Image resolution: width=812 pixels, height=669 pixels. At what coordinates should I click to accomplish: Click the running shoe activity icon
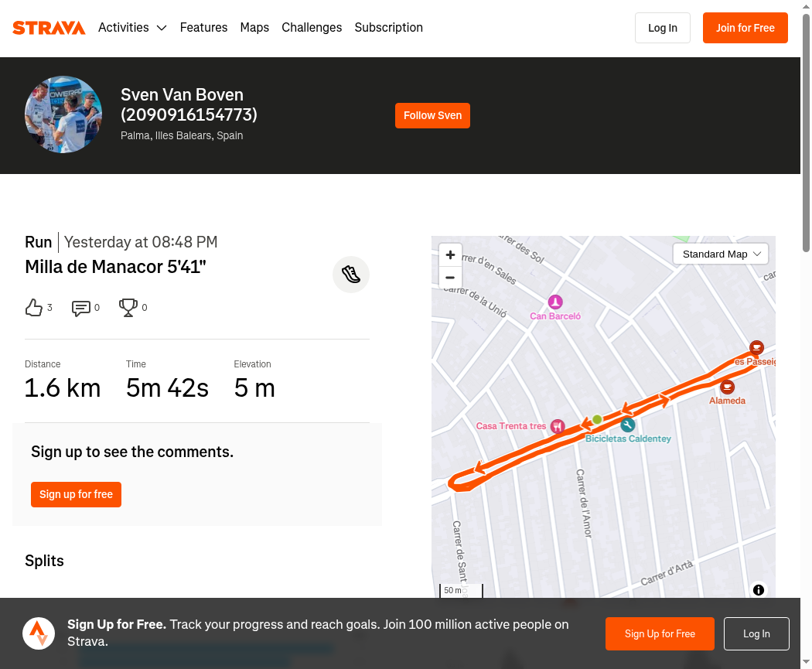[351, 275]
